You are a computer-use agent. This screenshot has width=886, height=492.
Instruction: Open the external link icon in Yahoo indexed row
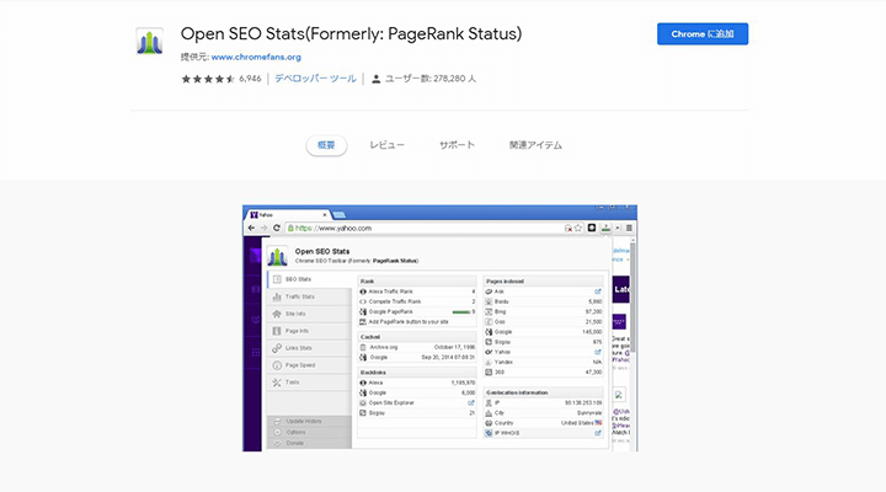coord(597,352)
